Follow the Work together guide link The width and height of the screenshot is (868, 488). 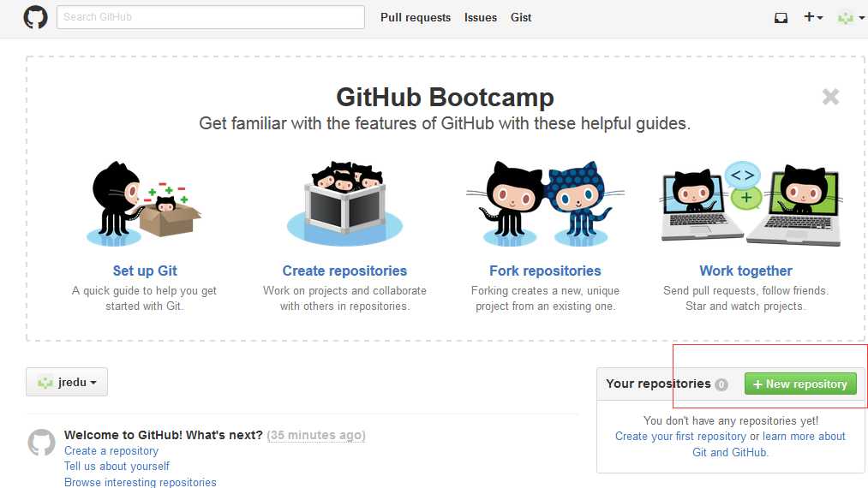click(745, 271)
